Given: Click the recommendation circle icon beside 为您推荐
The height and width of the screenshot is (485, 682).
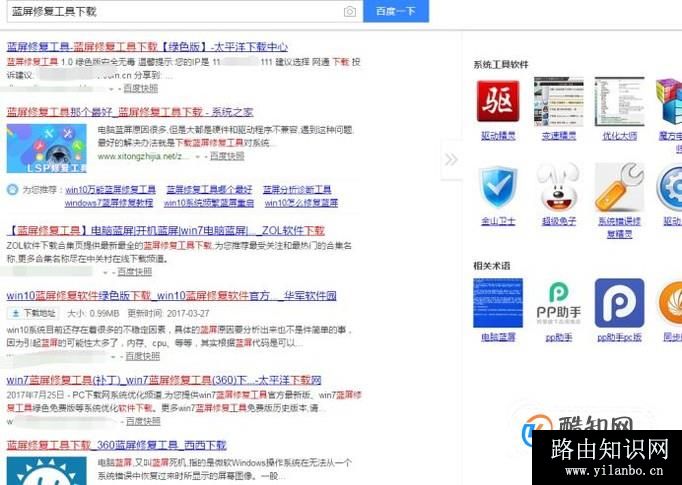Looking at the screenshot, I should [13, 190].
